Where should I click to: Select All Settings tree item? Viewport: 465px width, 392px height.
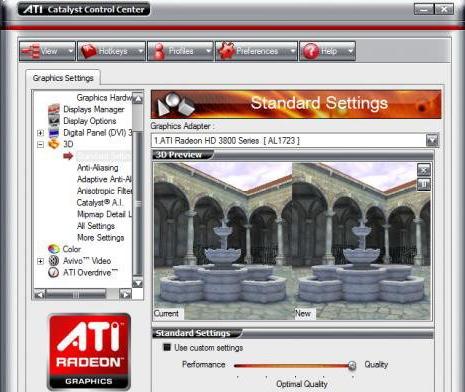coord(96,226)
